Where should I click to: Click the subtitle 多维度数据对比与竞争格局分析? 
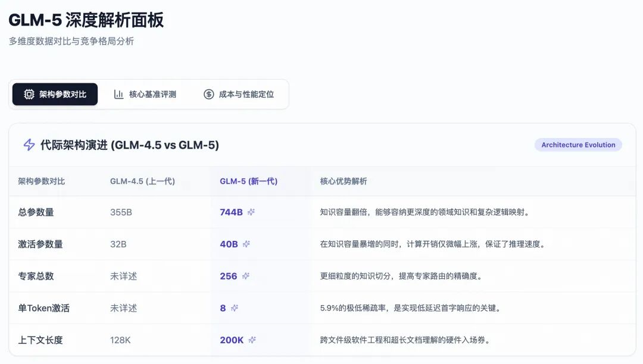tap(71, 42)
